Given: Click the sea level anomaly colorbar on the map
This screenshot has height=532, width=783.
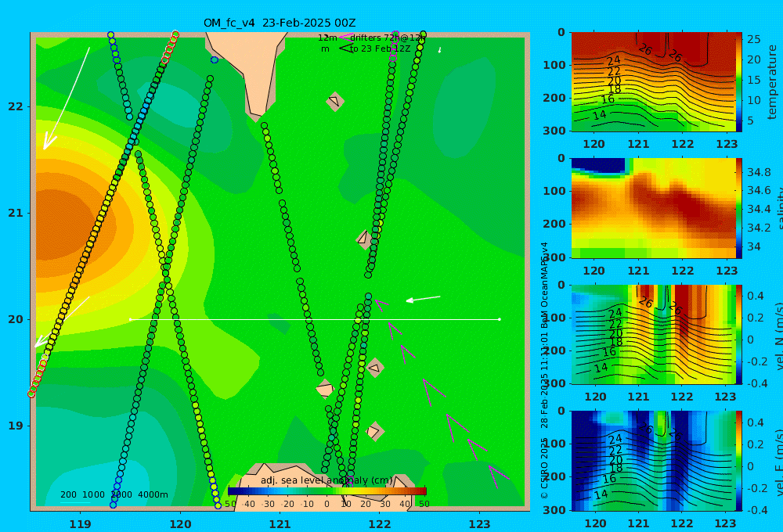Looking at the screenshot, I should tap(327, 491).
